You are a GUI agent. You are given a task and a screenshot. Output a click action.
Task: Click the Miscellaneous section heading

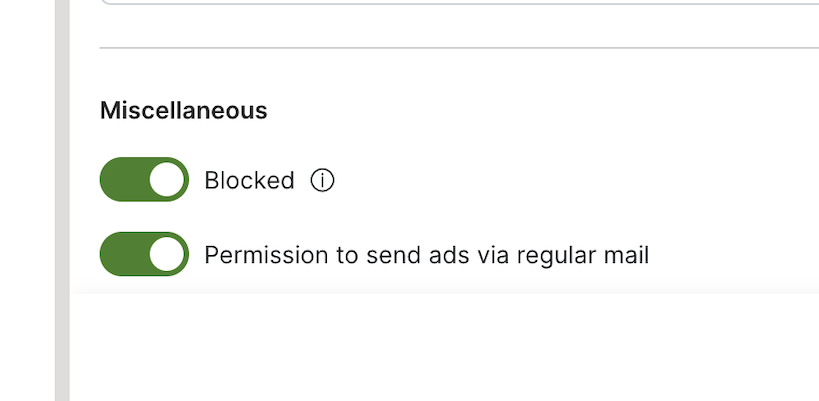tap(183, 110)
